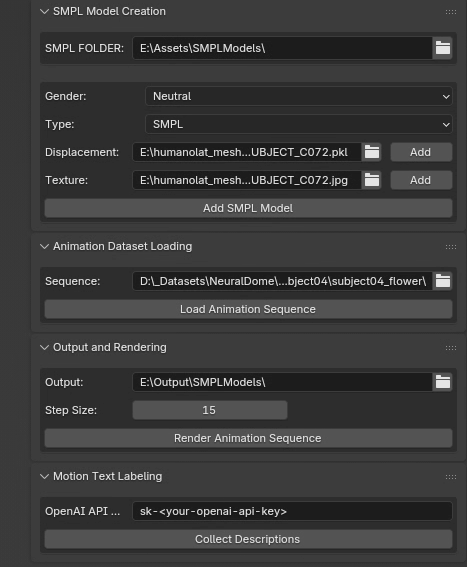This screenshot has height=567, width=467.
Task: Click the 'Sequence:' label
Action: point(72,281)
